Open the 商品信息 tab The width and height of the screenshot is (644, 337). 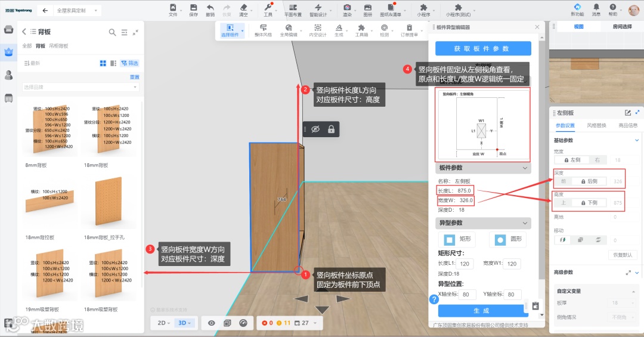pyautogui.click(x=628, y=125)
